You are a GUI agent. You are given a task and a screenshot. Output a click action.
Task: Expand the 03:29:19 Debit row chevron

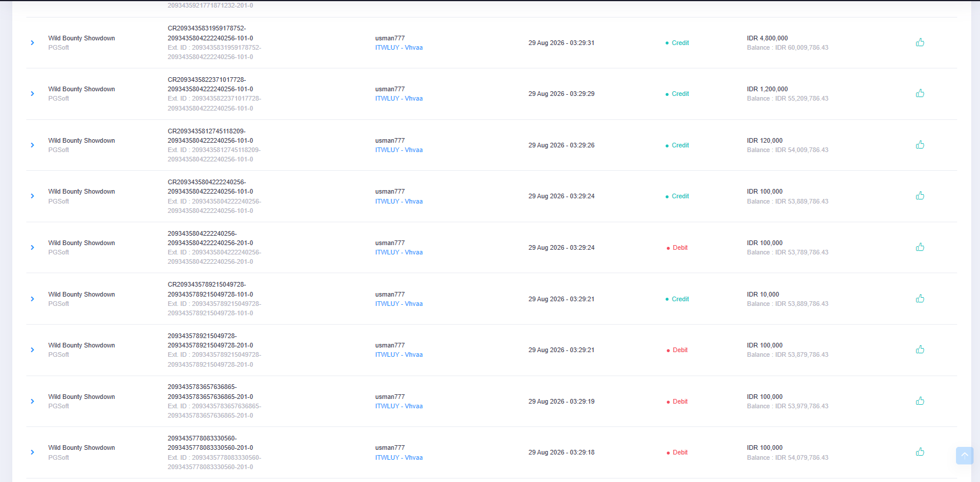(32, 401)
